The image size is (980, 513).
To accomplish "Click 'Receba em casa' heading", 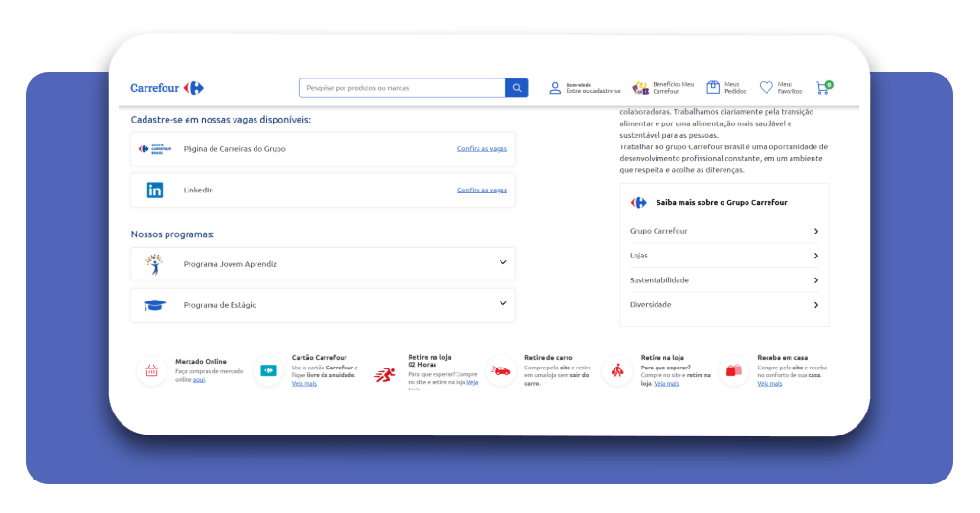I will point(783,357).
